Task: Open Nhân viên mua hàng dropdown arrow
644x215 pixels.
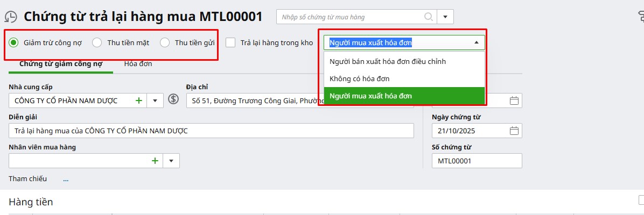Action: pos(171,161)
